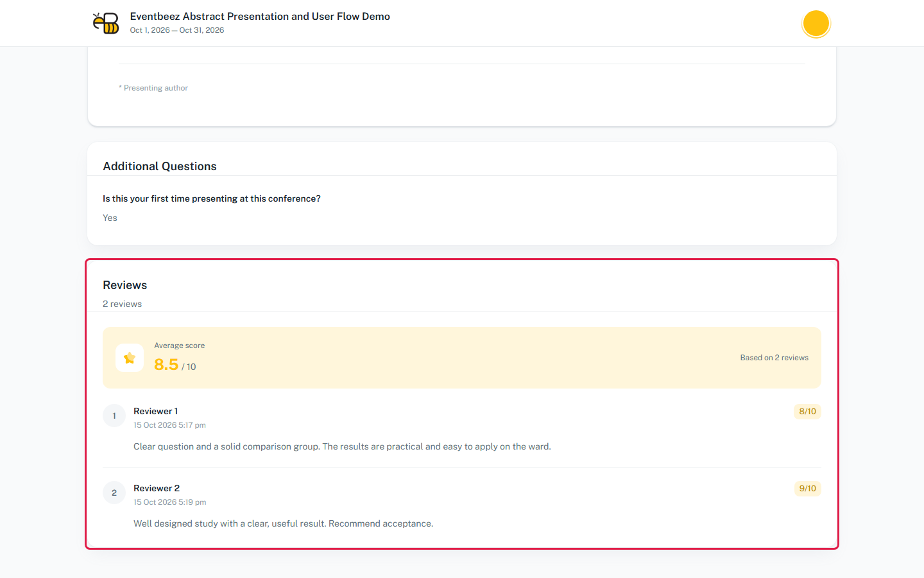Viewport: 924px width, 578px height.
Task: Click the 9/10 score badge
Action: click(807, 489)
